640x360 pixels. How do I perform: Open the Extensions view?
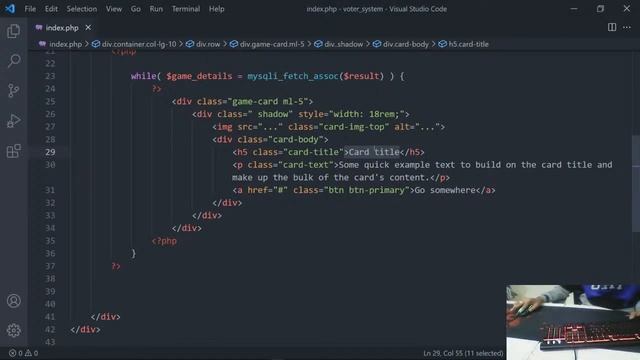tap(13, 151)
